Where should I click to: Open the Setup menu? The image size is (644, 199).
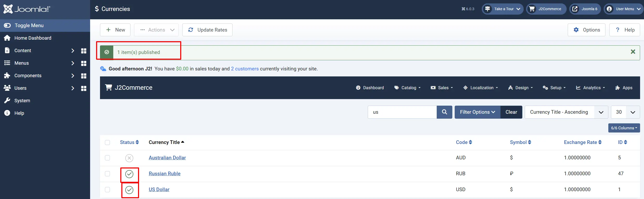point(554,88)
